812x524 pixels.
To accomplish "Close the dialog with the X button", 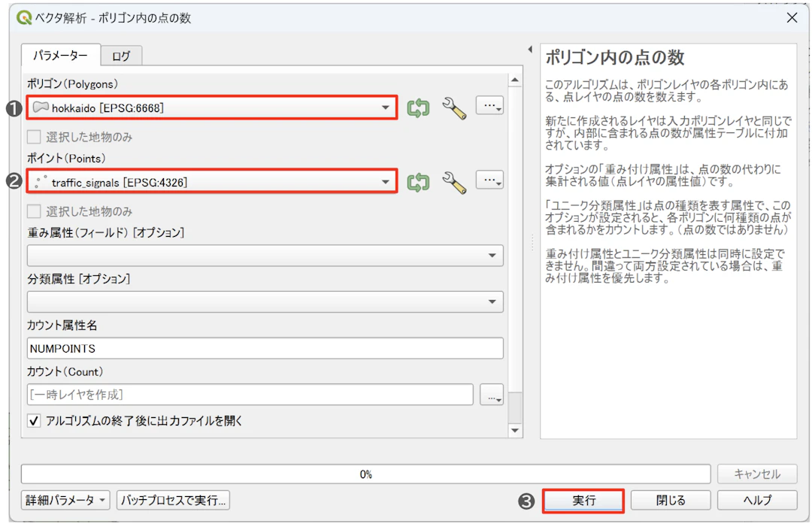I will [792, 17].
